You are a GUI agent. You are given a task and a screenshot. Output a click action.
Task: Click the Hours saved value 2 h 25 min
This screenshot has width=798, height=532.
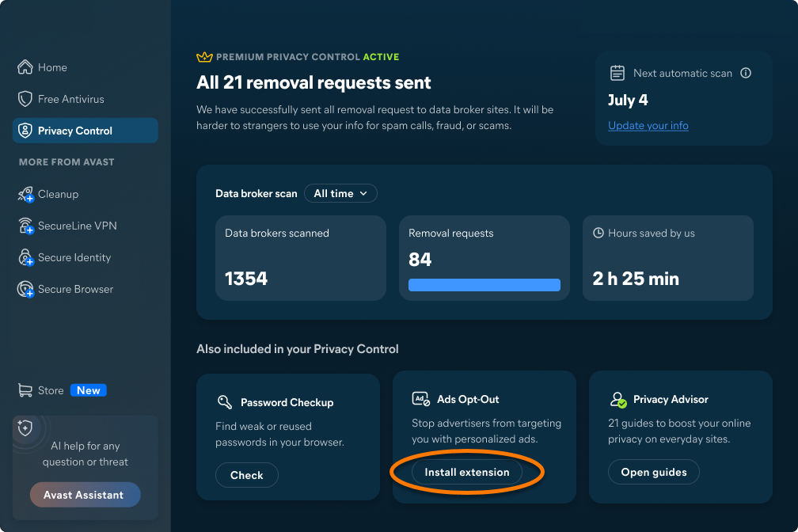636,279
